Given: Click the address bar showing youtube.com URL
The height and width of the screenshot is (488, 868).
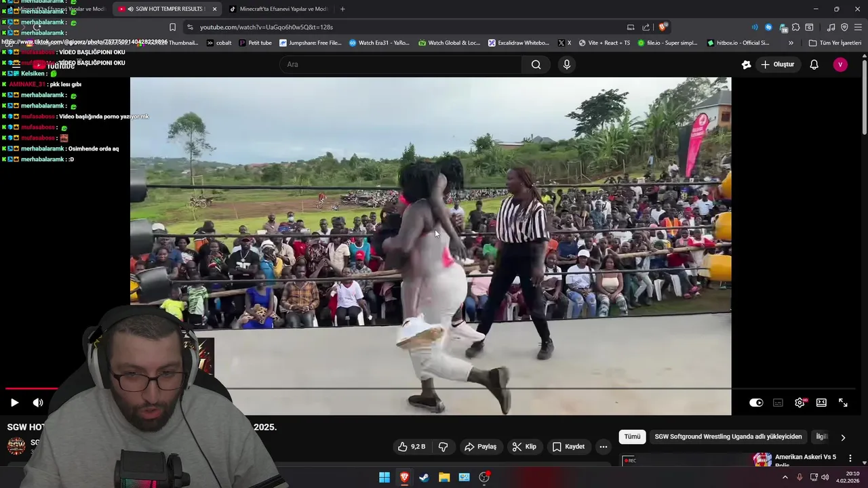Looking at the screenshot, I should [407, 27].
